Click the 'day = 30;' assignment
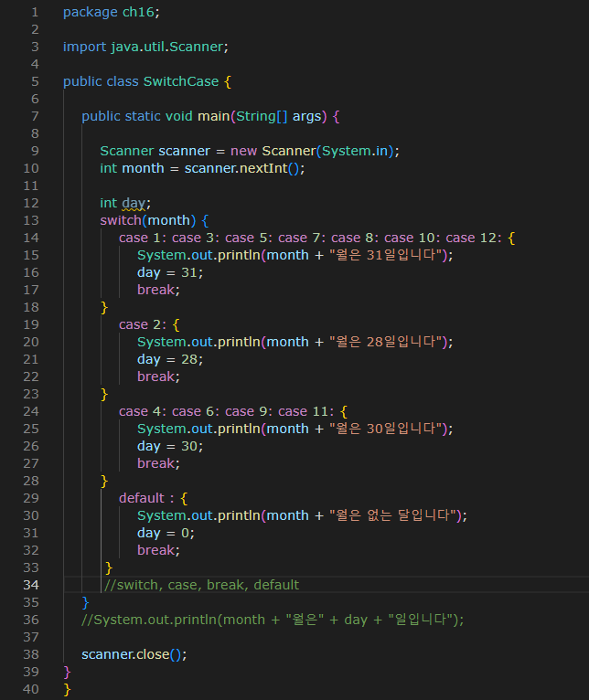Image resolution: width=589 pixels, height=700 pixels. click(x=170, y=447)
